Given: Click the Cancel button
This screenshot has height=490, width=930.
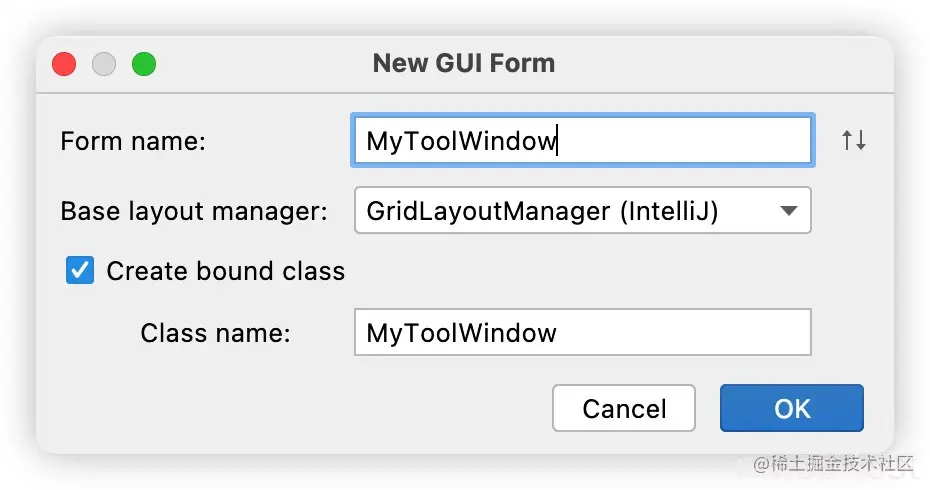Looking at the screenshot, I should pos(623,408).
